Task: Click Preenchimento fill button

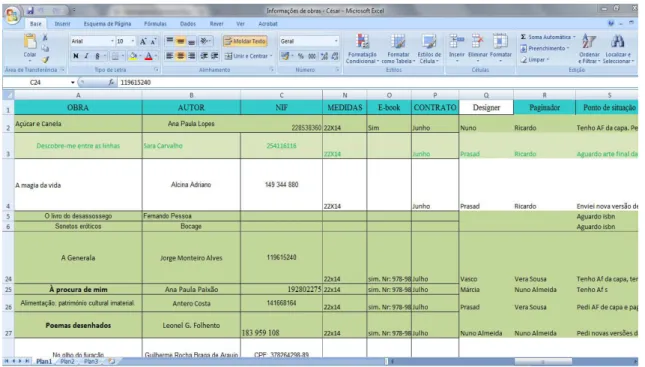Action: (x=545, y=48)
